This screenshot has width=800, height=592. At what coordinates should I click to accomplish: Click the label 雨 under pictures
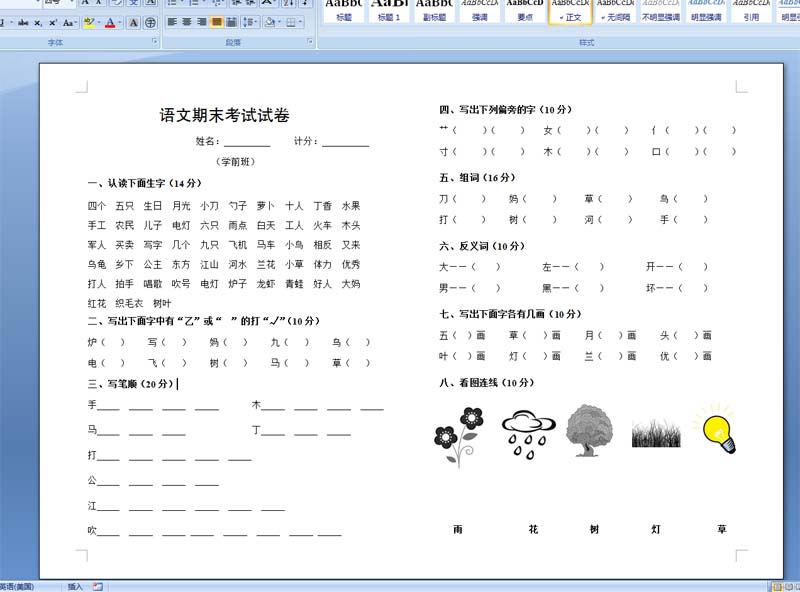pos(458,529)
